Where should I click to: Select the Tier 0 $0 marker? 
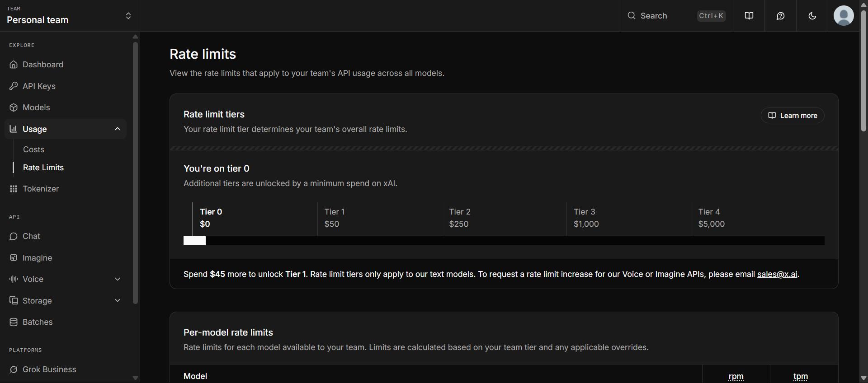coord(211,218)
